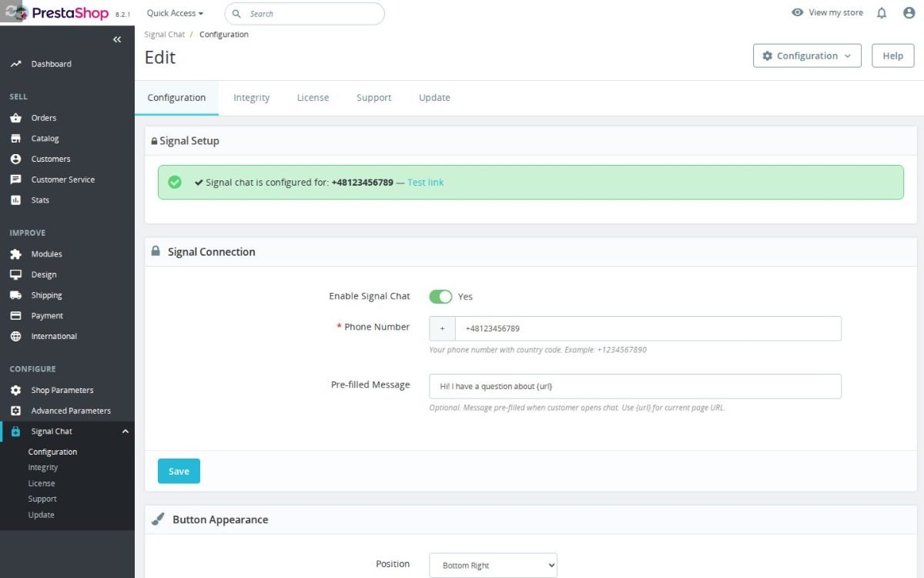Click the search magnifier icon

click(236, 14)
